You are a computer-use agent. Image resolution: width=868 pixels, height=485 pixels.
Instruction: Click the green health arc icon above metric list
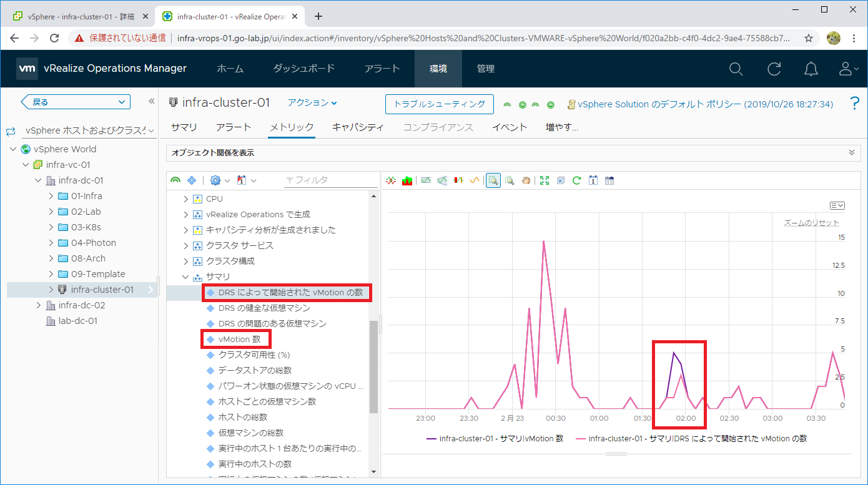point(175,180)
